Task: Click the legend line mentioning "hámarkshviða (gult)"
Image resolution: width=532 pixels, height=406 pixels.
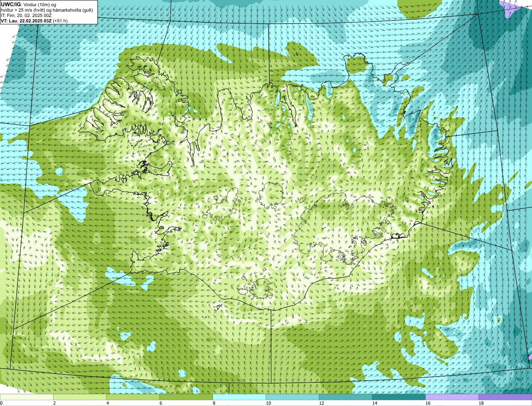Action: click(47, 10)
